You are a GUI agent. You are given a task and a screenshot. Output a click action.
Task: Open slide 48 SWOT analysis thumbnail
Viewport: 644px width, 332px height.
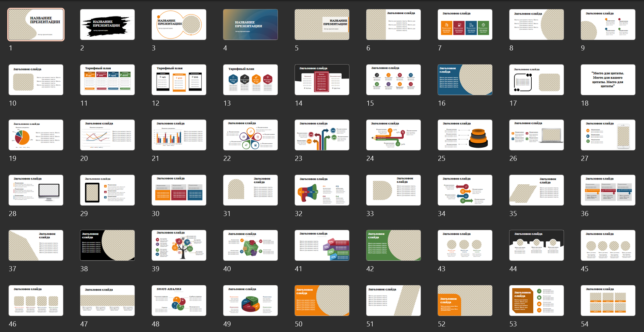coord(179,300)
